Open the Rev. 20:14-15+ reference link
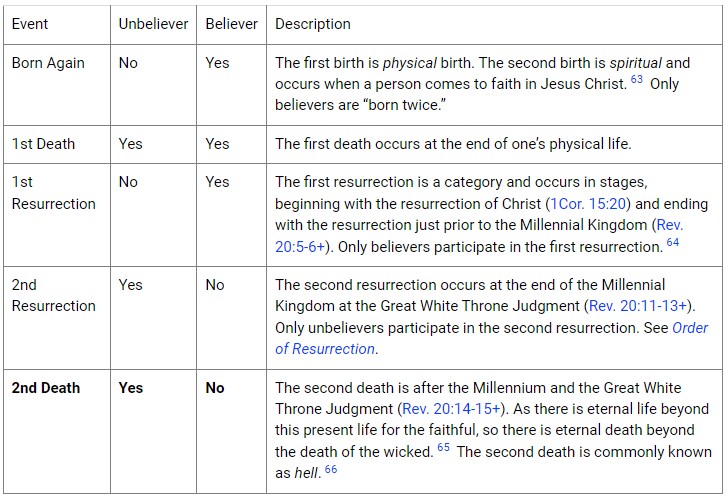 coord(451,409)
